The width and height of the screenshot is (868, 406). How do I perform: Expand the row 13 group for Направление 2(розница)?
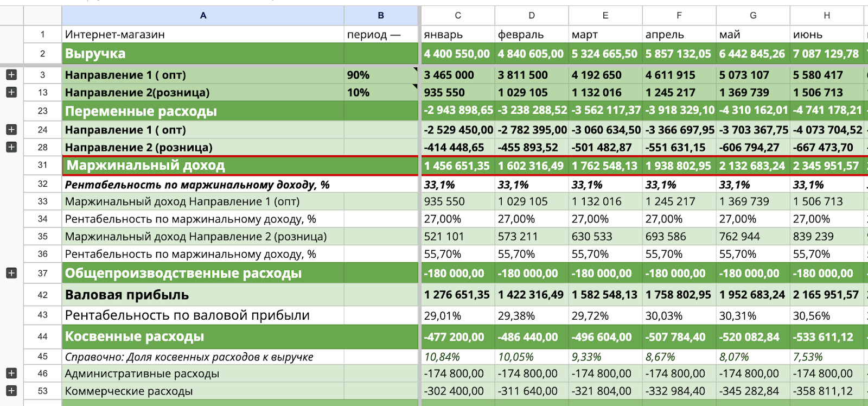(x=11, y=92)
